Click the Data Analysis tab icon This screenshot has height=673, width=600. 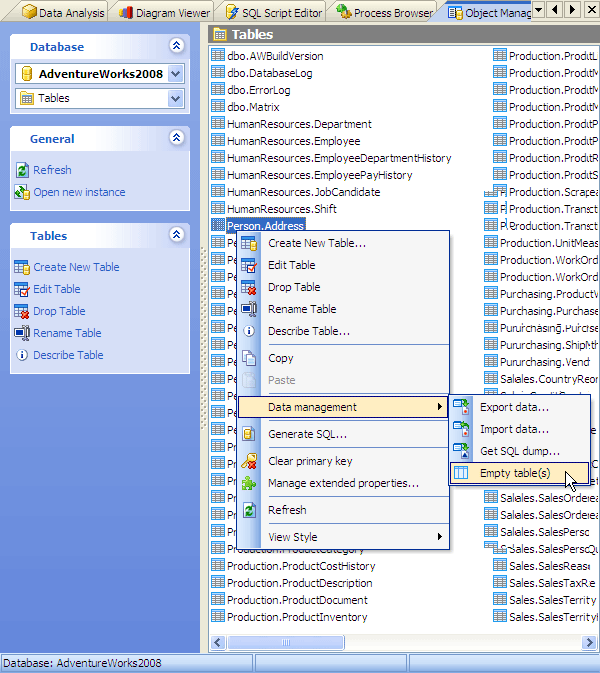[x=29, y=12]
